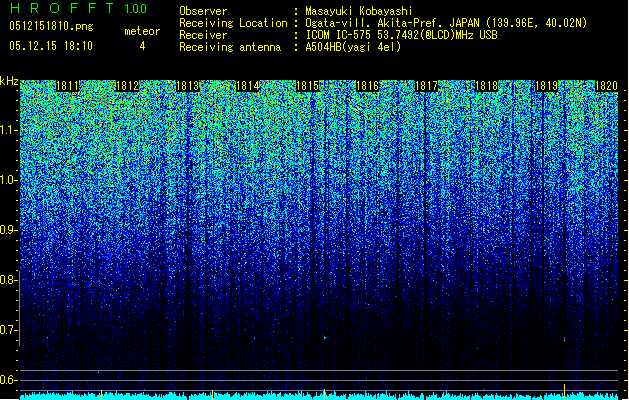Click the 1816 time marker
This screenshot has width=629, height=400.
click(367, 86)
